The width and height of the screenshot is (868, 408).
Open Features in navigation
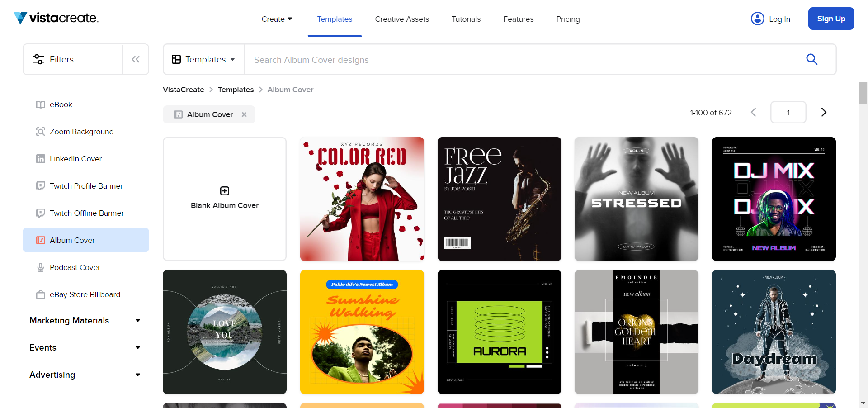click(x=519, y=19)
